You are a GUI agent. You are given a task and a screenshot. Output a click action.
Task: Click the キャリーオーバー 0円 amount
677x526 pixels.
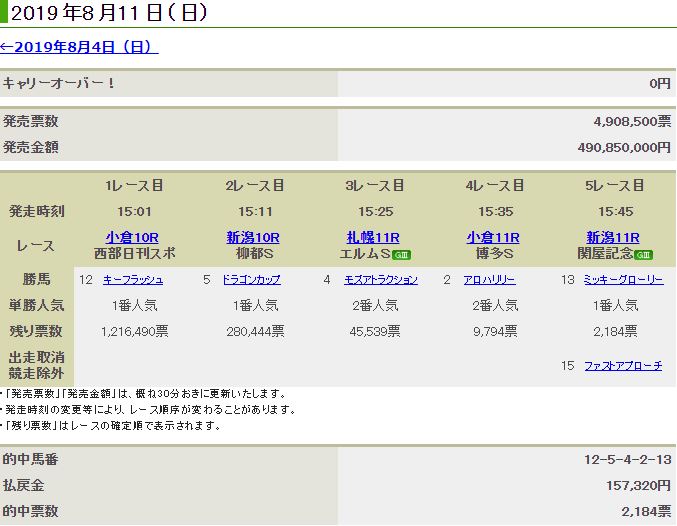(659, 83)
